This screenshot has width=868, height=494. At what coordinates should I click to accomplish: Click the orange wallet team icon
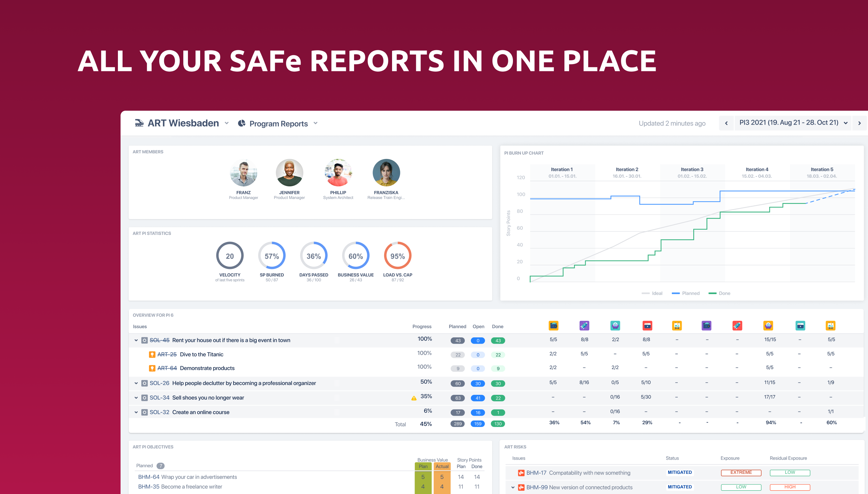click(553, 326)
